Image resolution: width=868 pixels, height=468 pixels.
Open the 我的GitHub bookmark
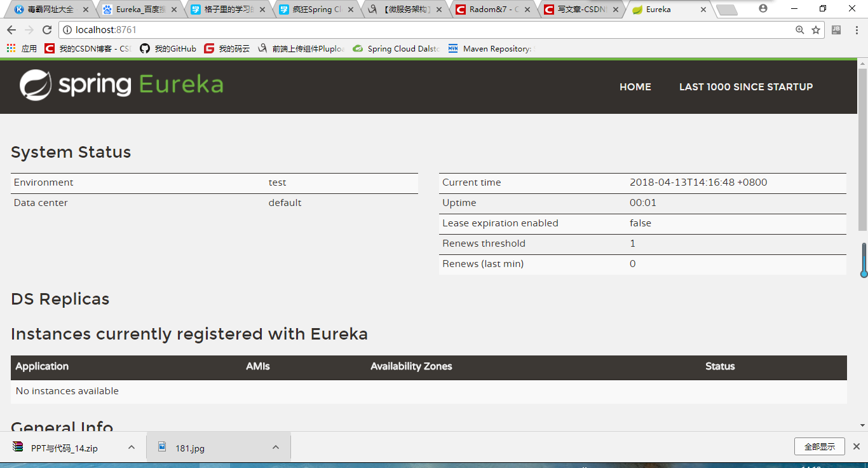tap(168, 48)
